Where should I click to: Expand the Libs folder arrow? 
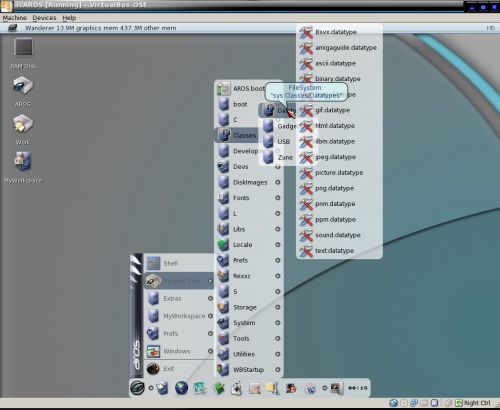tap(278, 229)
